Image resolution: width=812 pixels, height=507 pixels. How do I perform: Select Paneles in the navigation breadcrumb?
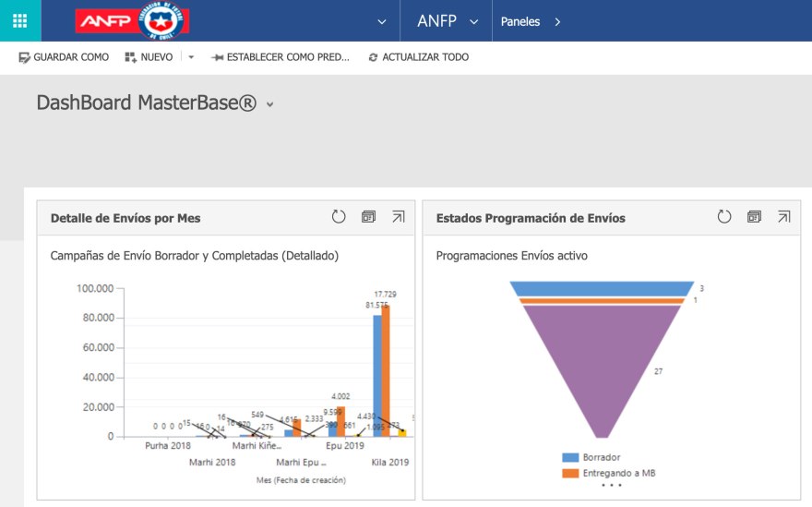pos(520,21)
